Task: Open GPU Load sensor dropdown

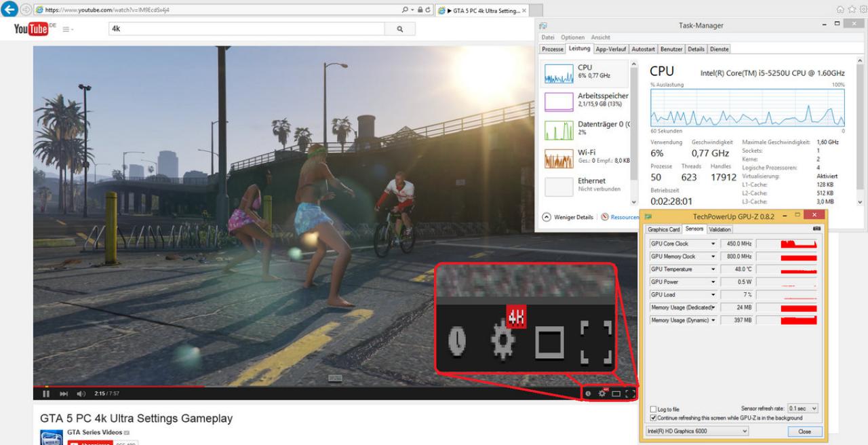Action: pos(713,295)
